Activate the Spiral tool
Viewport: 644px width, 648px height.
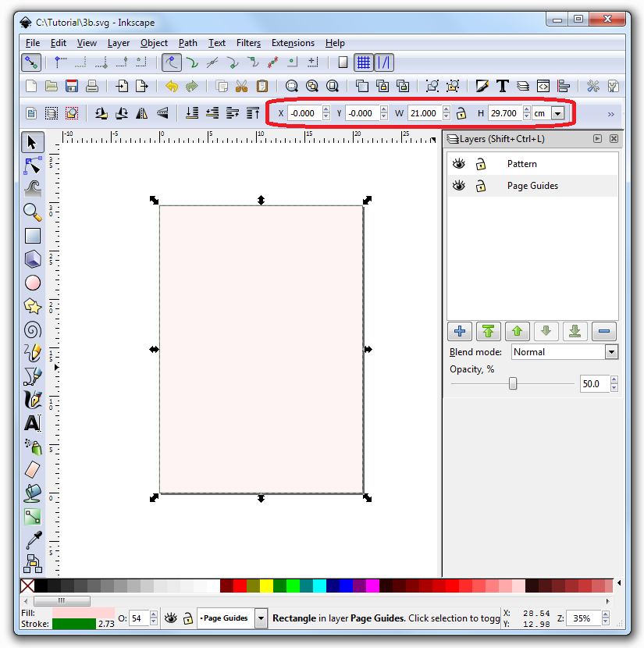[x=32, y=329]
